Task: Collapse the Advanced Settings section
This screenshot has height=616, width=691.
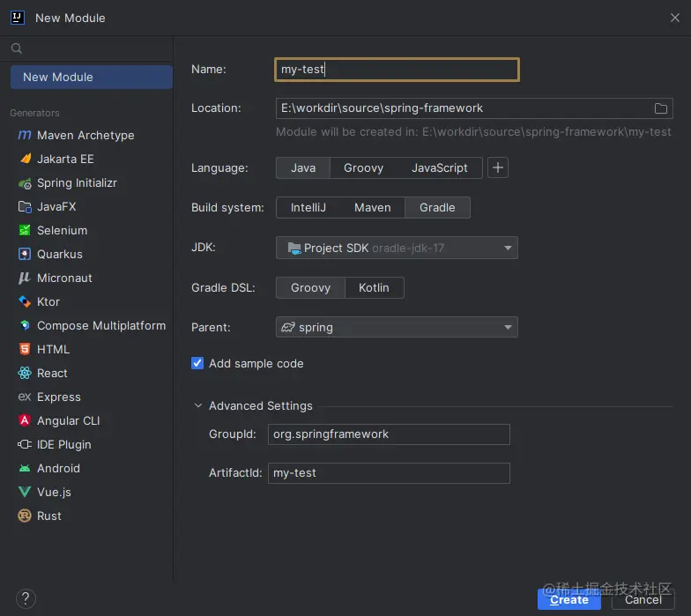Action: click(198, 405)
